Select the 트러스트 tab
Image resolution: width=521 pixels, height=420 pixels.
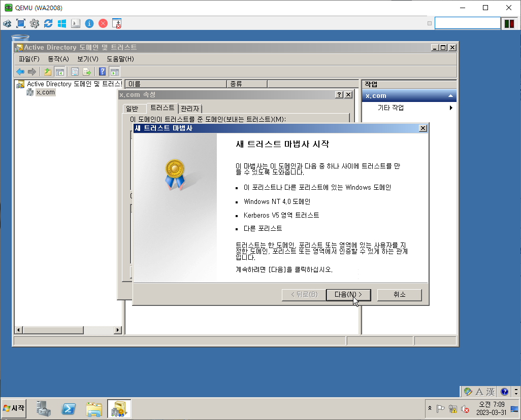click(162, 108)
